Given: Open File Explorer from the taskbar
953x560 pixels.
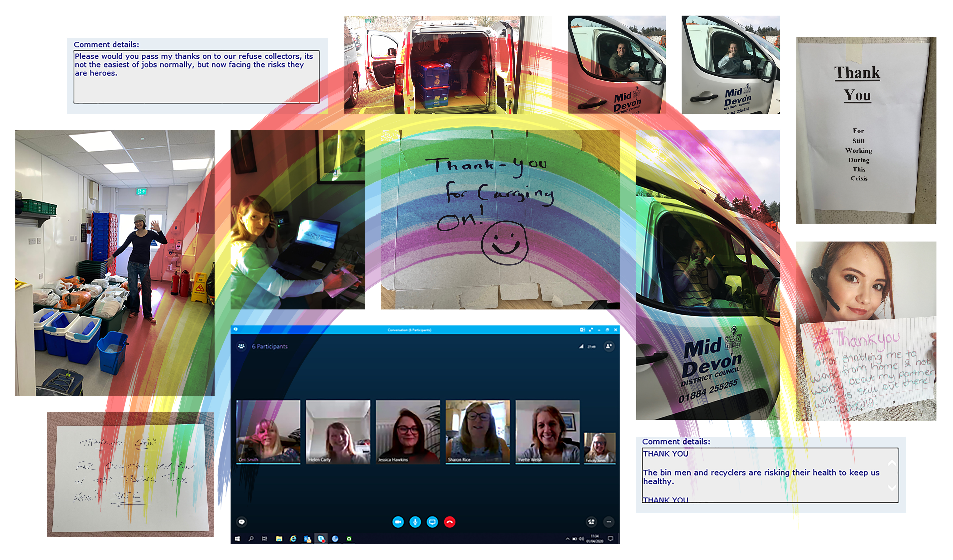Looking at the screenshot, I should click(x=279, y=539).
